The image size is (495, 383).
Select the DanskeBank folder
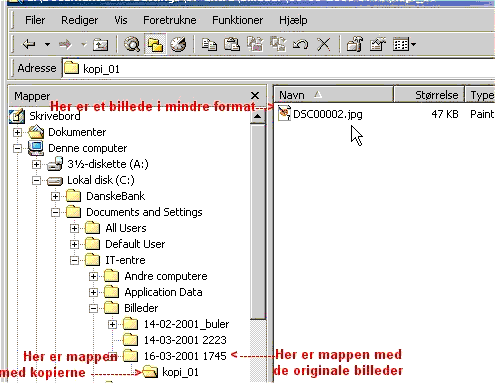[115, 196]
